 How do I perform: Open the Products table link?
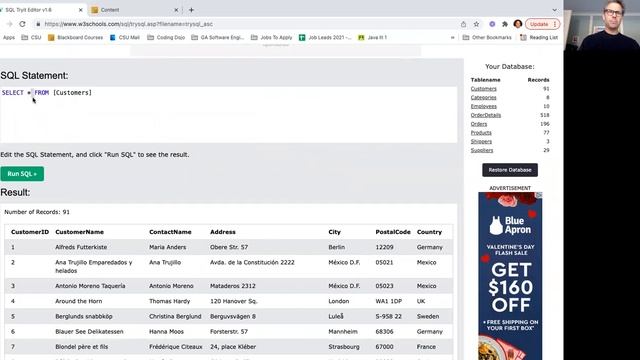[x=481, y=133]
